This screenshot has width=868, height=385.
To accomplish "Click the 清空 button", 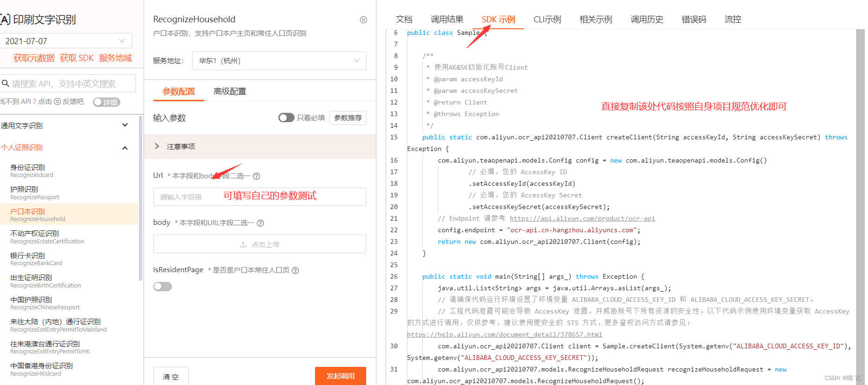I will [x=171, y=376].
